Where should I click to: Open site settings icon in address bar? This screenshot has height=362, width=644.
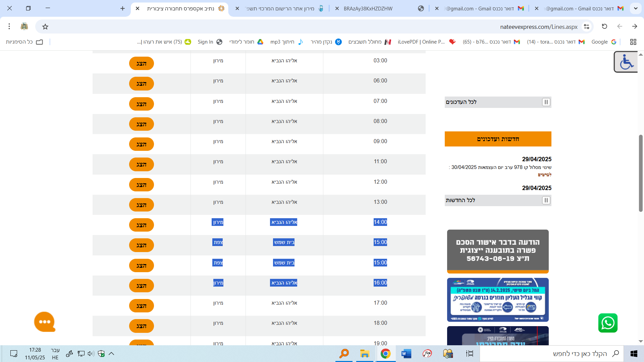click(586, 26)
